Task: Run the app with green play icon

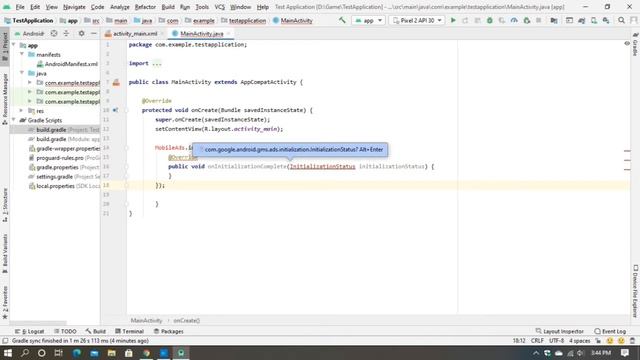Action: (x=453, y=20)
